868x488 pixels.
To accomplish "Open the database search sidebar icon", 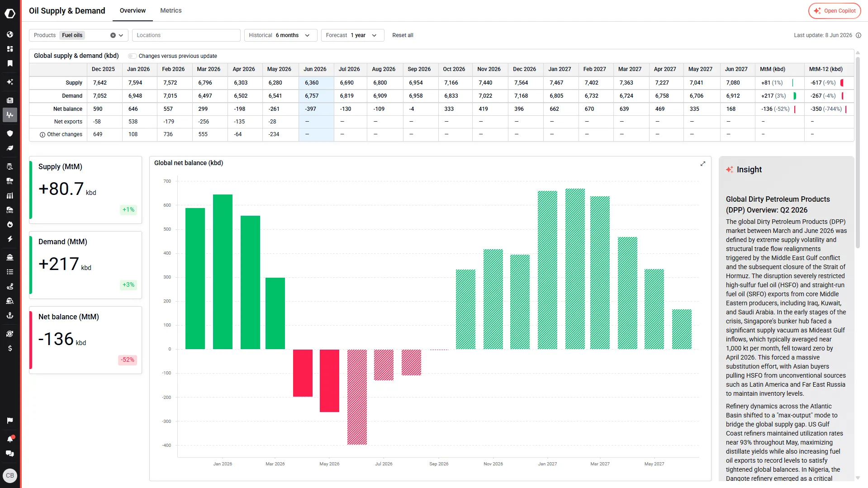I will click(10, 166).
